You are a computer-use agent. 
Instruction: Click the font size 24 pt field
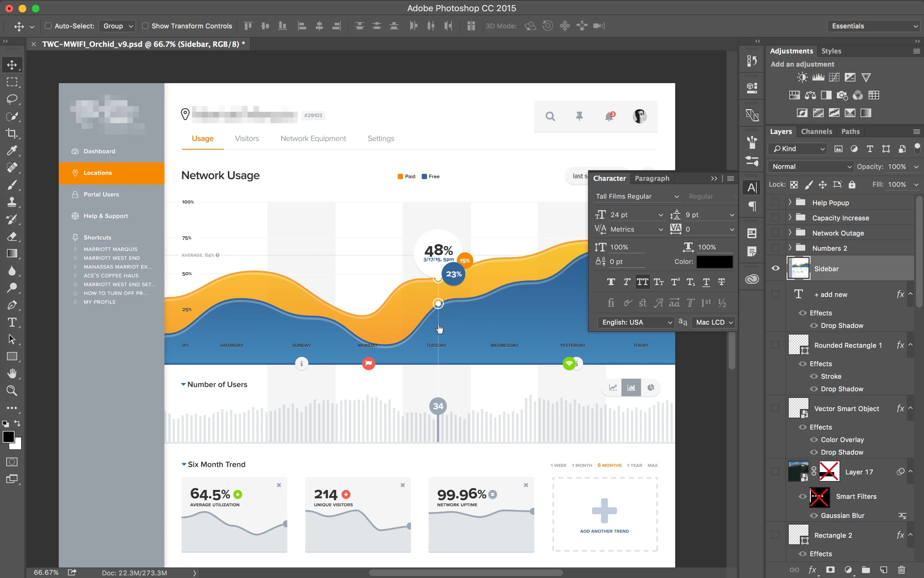tap(631, 215)
